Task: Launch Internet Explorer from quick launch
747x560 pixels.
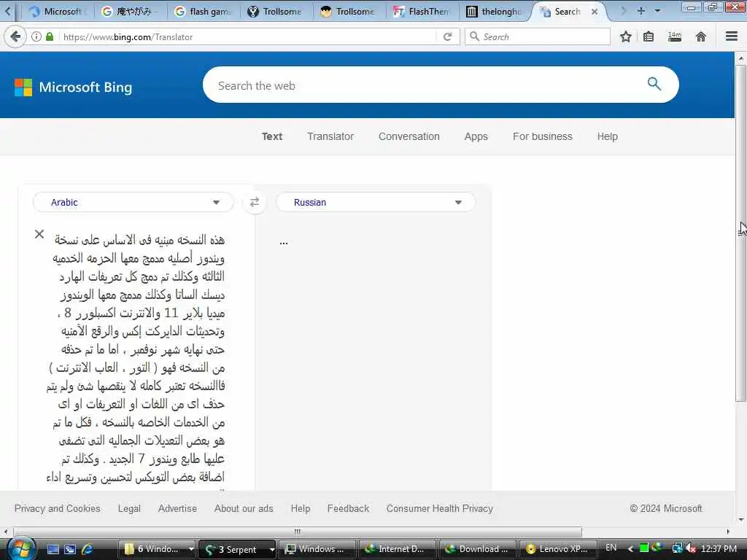Action: pos(88,549)
